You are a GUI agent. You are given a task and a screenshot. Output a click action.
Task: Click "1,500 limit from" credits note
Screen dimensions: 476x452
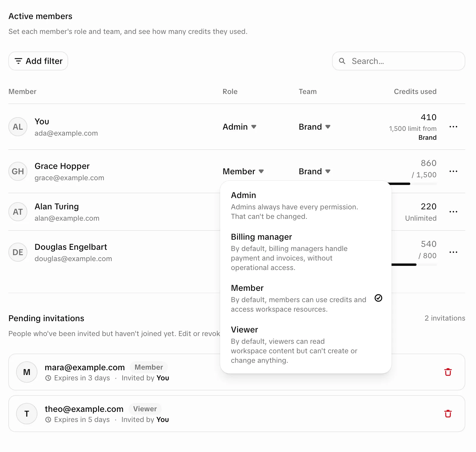[413, 128]
